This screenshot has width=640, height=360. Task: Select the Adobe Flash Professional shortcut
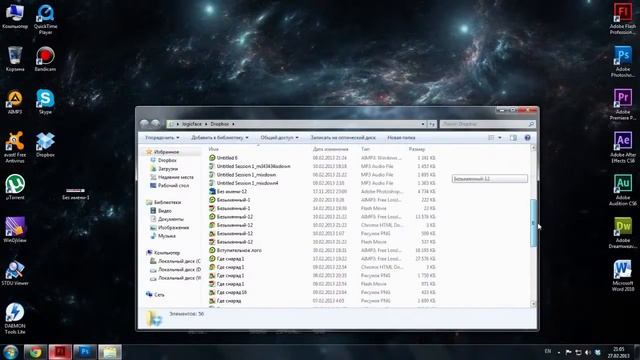pyautogui.click(x=623, y=19)
